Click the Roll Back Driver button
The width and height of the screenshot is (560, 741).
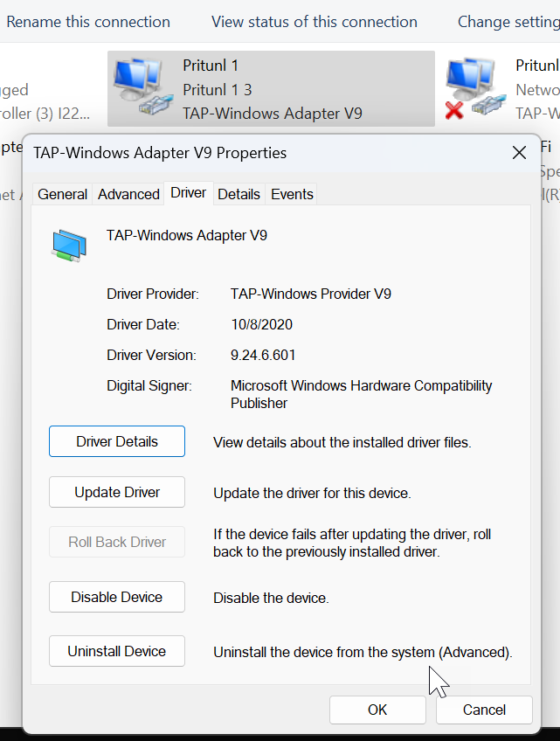(117, 542)
